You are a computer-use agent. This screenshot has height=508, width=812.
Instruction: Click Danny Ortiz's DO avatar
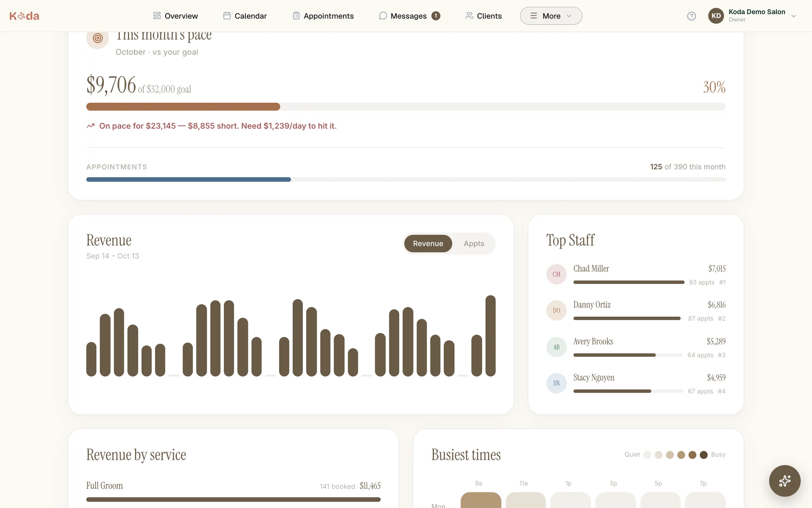556,310
